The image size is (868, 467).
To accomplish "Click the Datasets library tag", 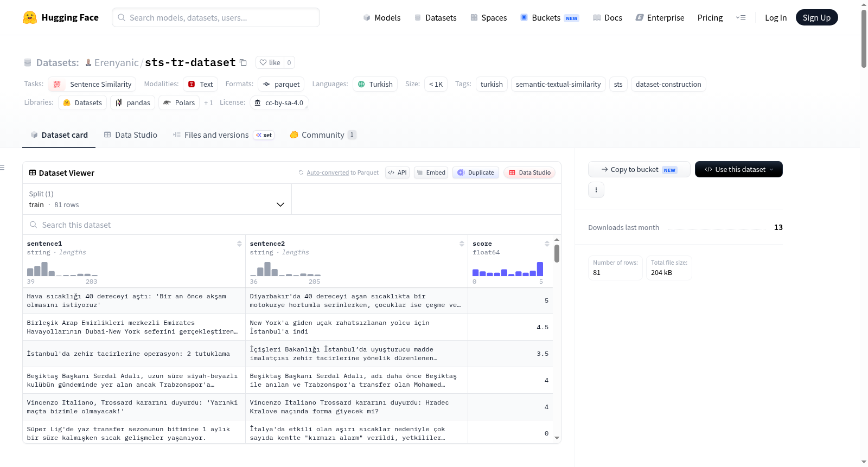I will click(x=82, y=103).
